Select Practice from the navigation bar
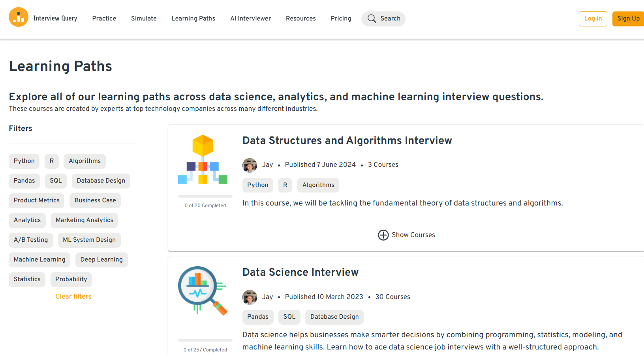The height and width of the screenshot is (355, 644). click(x=104, y=19)
